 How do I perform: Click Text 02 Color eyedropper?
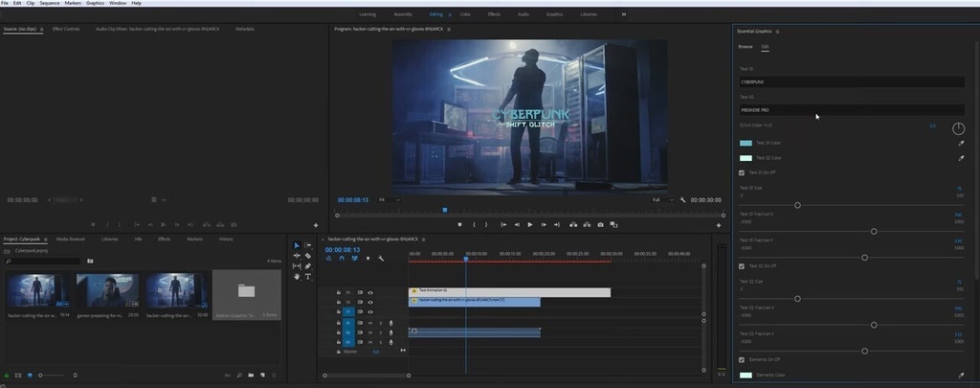[961, 158]
